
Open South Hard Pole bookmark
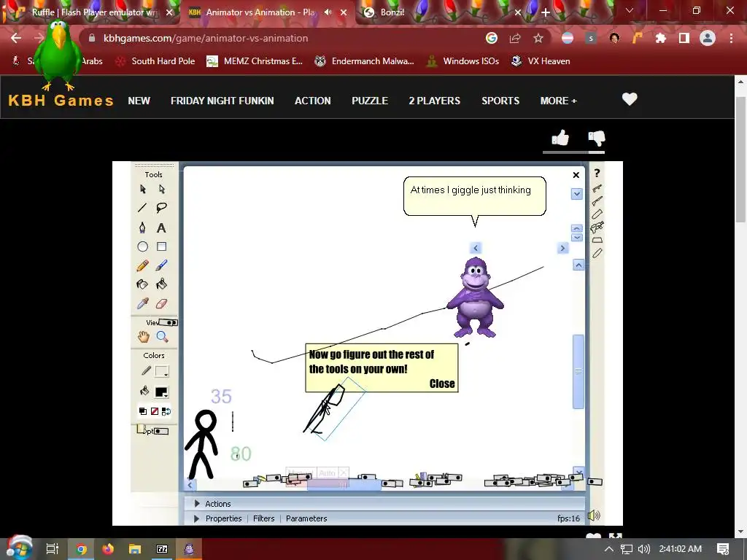pyautogui.click(x=156, y=61)
